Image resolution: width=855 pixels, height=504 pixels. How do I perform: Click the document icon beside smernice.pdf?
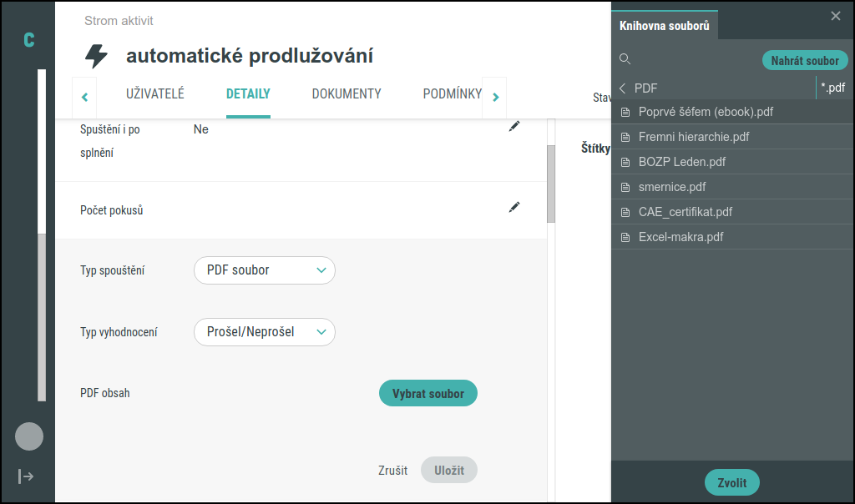(626, 186)
